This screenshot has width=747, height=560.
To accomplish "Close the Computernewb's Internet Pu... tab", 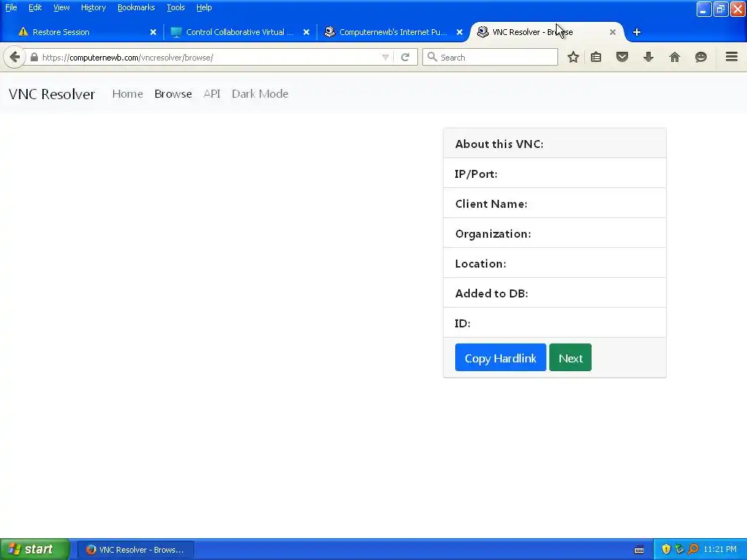I will [x=460, y=32].
